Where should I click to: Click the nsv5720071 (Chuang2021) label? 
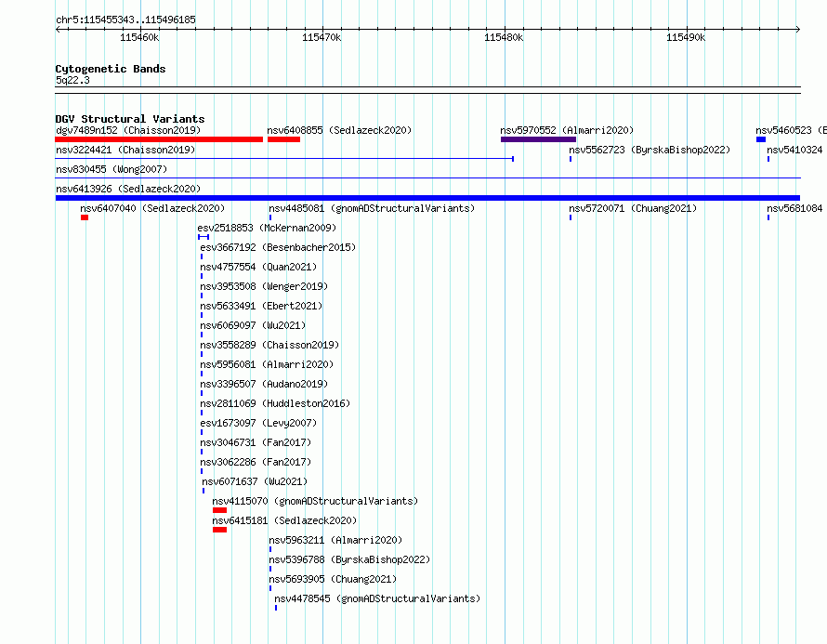point(633,208)
